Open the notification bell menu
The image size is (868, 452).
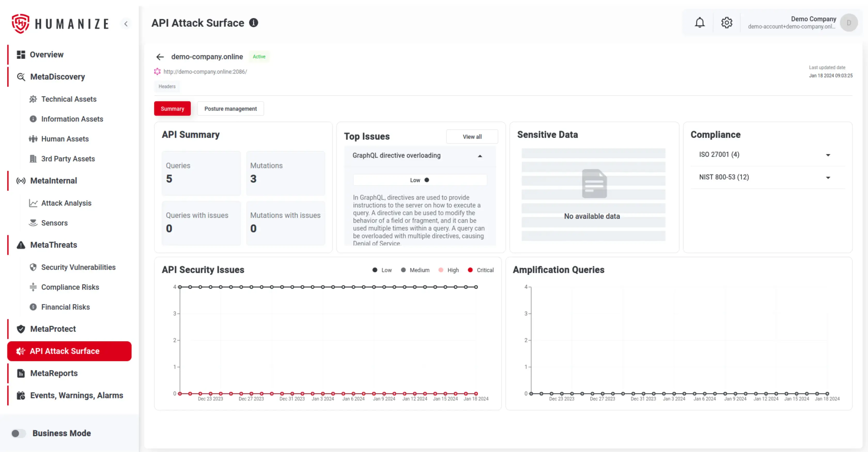[x=699, y=22]
